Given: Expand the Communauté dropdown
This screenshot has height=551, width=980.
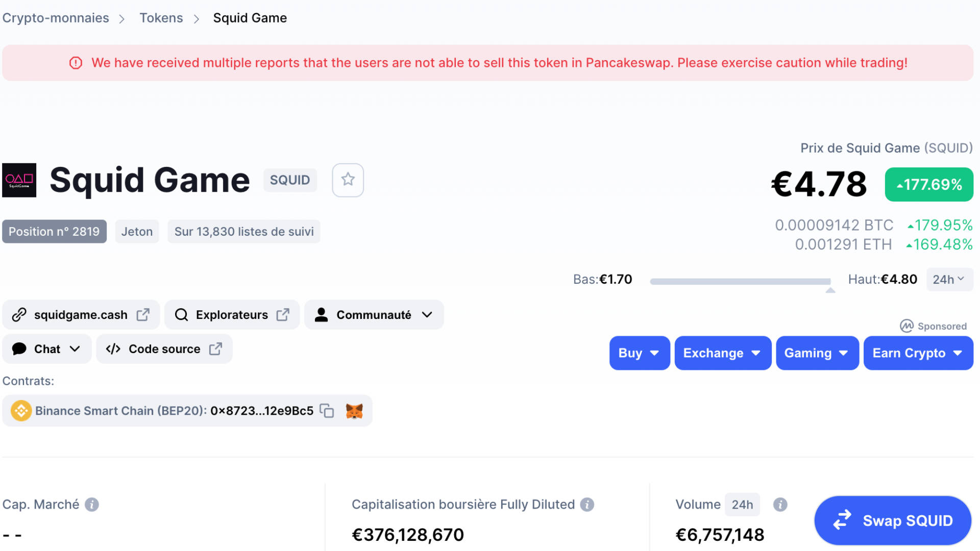Looking at the screenshot, I should point(374,315).
